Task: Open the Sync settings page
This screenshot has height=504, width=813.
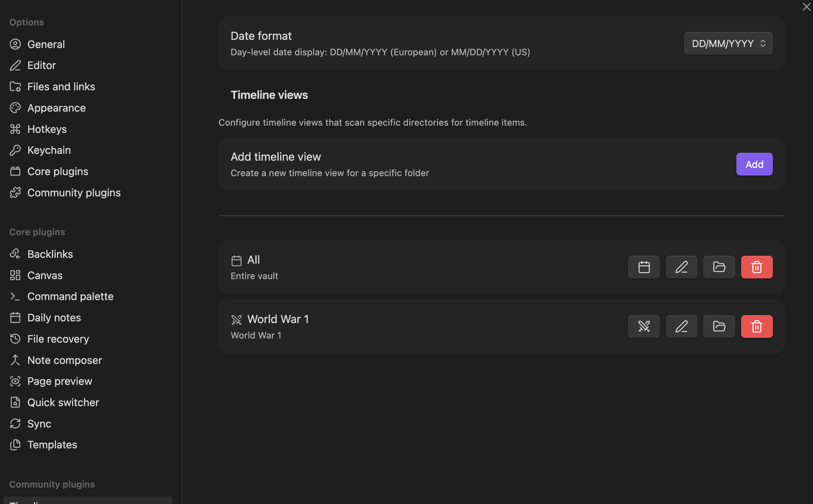Action: click(x=39, y=423)
